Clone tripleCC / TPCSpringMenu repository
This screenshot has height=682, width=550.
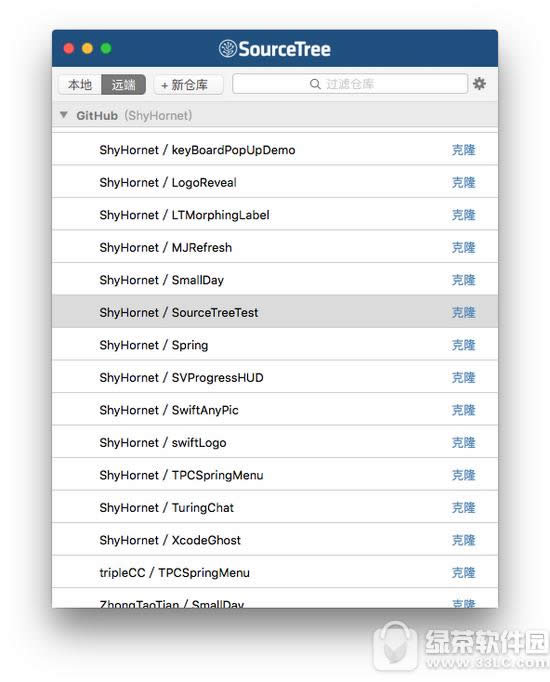[x=463, y=572]
